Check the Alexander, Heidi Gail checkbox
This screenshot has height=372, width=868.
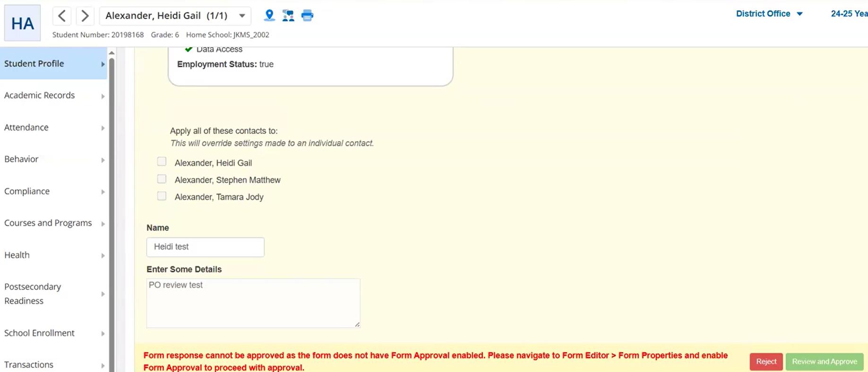162,162
